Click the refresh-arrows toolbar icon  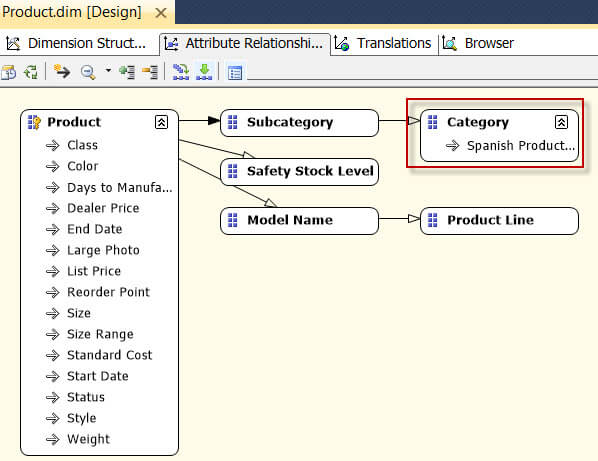coord(31,72)
